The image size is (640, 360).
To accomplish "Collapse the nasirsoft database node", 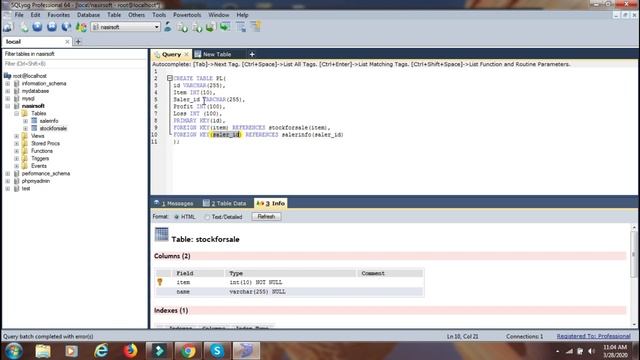I will (8, 106).
